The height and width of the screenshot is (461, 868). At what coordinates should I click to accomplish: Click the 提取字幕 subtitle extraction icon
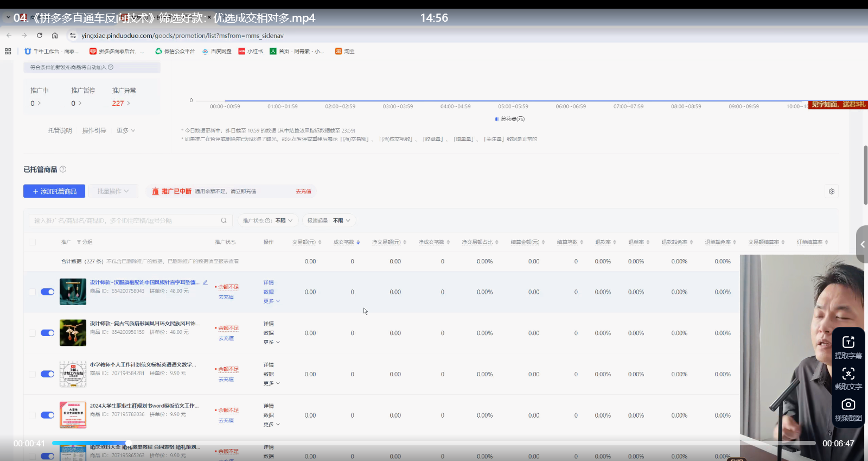click(848, 342)
